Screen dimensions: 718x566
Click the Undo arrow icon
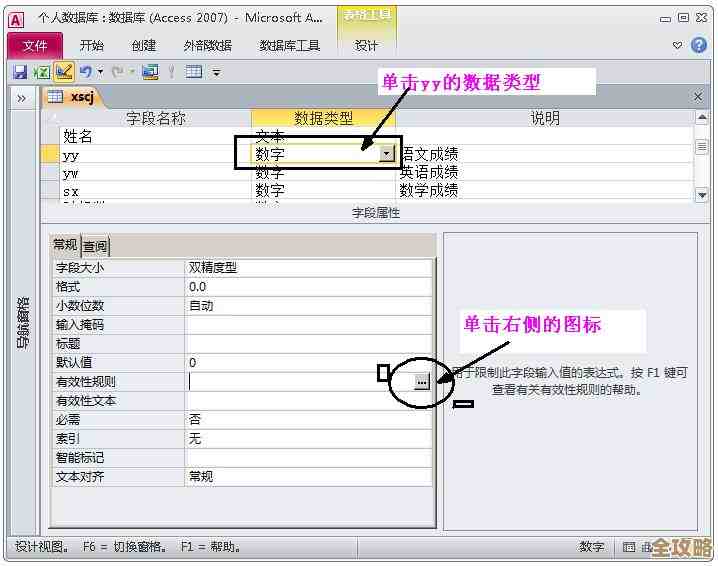pyautogui.click(x=85, y=72)
